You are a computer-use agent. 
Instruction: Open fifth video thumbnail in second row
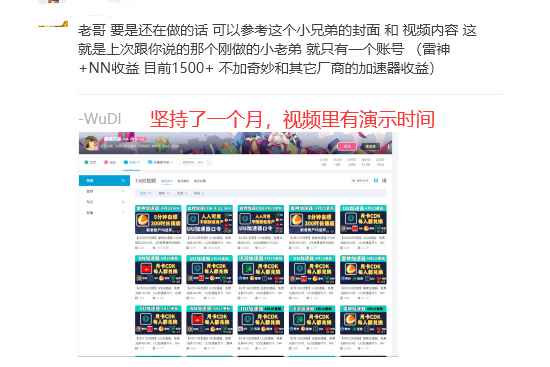[363, 270]
